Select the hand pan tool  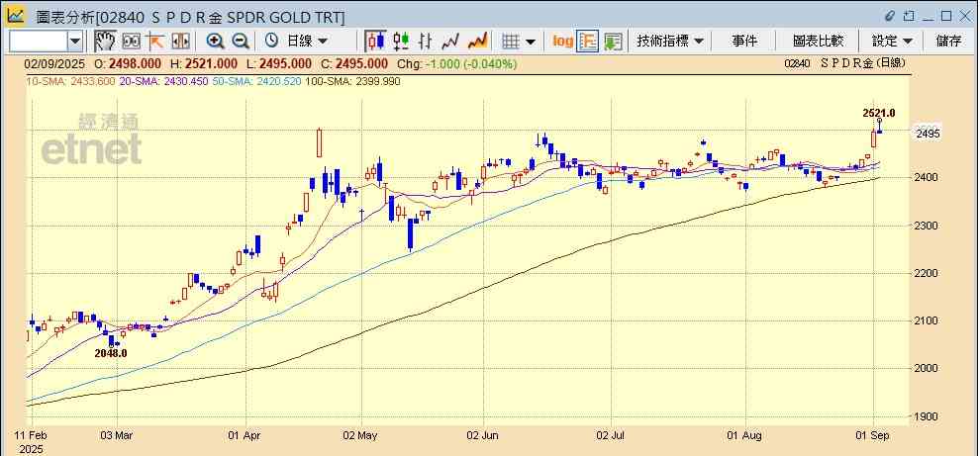pyautogui.click(x=104, y=42)
